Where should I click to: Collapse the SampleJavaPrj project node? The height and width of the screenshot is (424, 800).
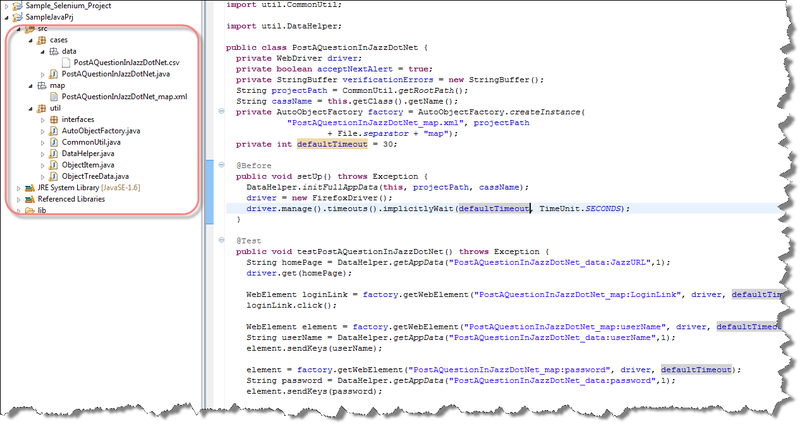[7, 17]
